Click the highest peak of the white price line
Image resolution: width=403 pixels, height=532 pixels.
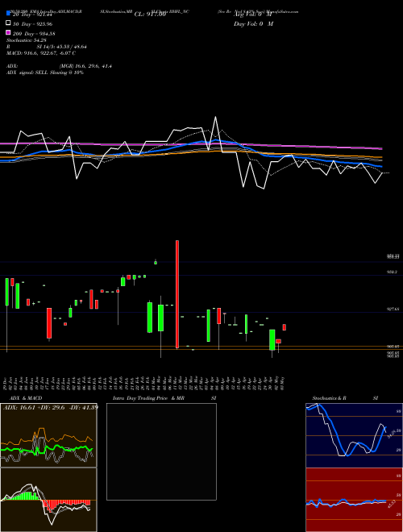coord(215,118)
